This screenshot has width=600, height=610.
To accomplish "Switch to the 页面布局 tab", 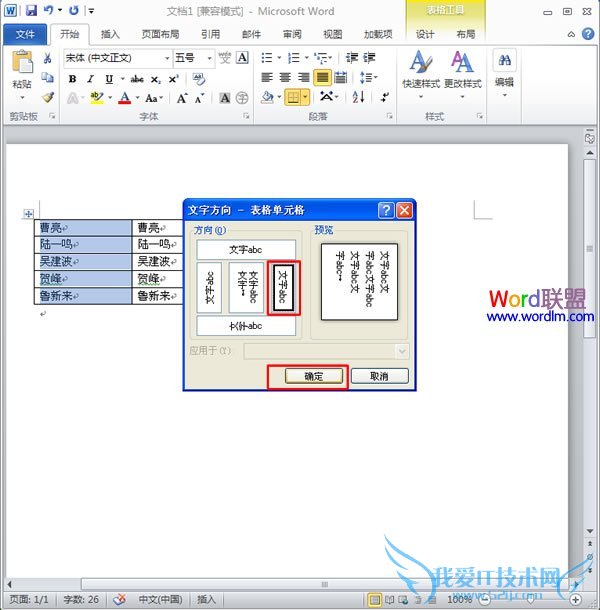I will [x=160, y=34].
